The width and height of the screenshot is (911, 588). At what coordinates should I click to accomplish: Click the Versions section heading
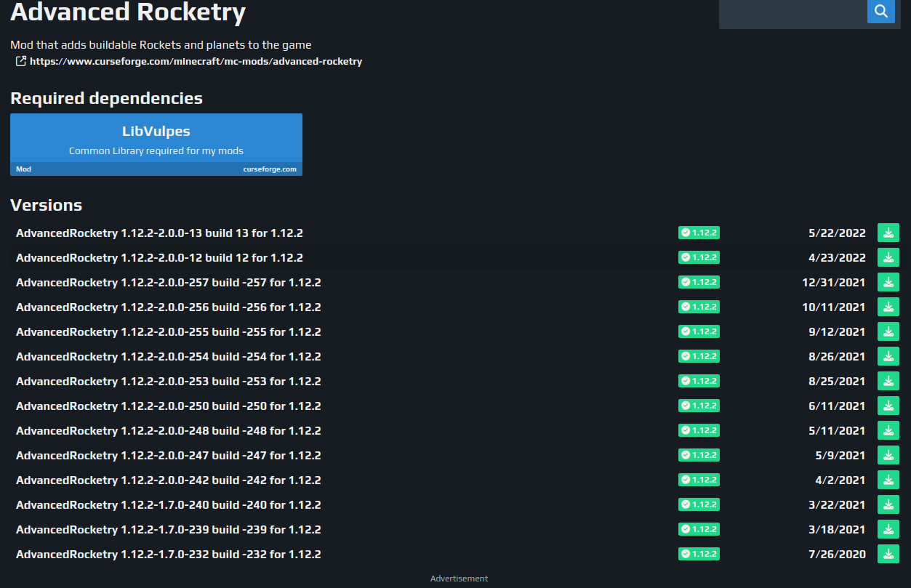46,205
